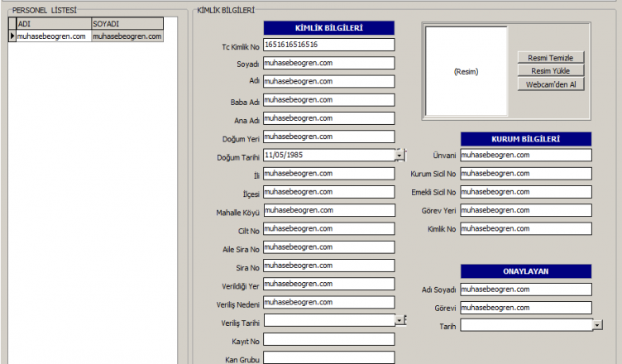Viewport: 622px width, 364px height.
Task: Click the Aile Sıra No field
Action: (329, 247)
